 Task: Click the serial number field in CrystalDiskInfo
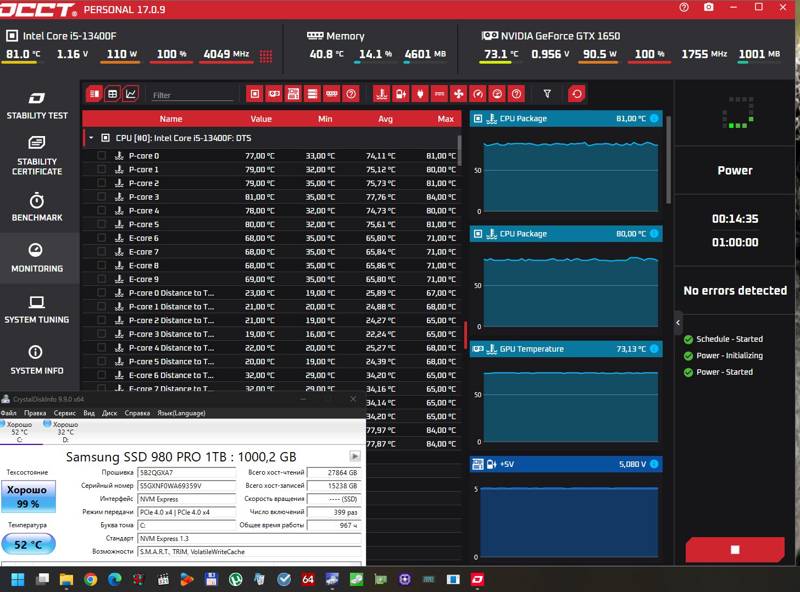tap(187, 486)
